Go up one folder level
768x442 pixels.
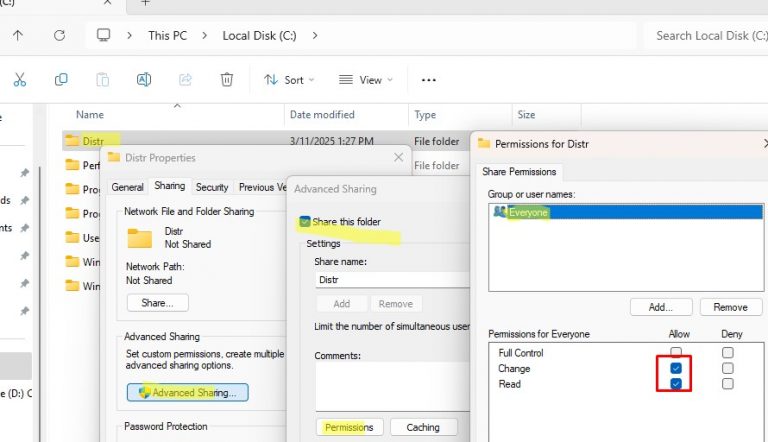18,35
